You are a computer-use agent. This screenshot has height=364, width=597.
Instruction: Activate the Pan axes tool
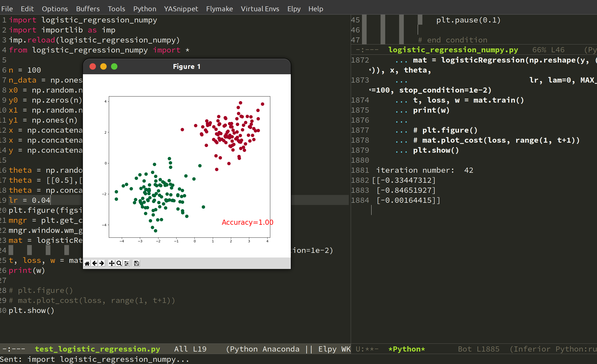[x=112, y=263]
